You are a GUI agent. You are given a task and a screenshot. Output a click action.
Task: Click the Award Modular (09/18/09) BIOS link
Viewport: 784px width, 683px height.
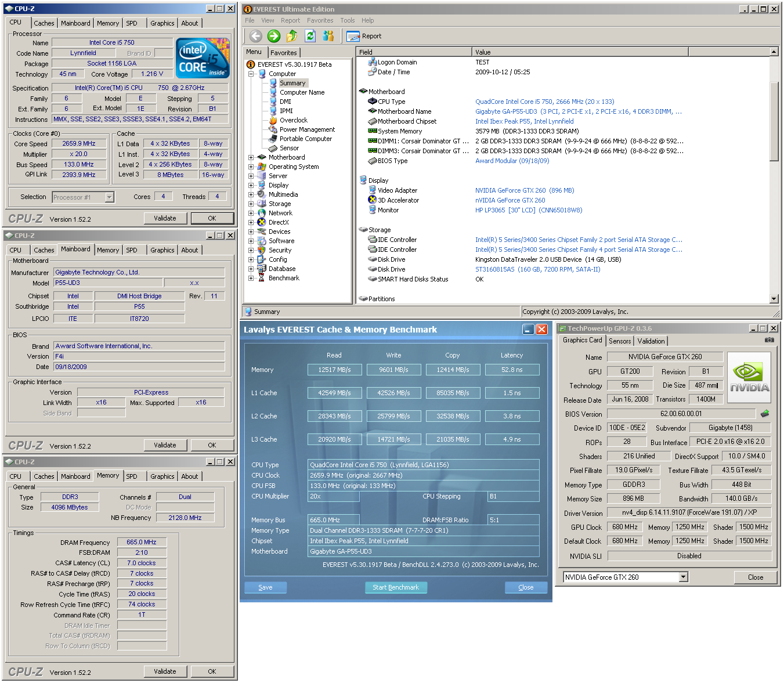(512, 161)
